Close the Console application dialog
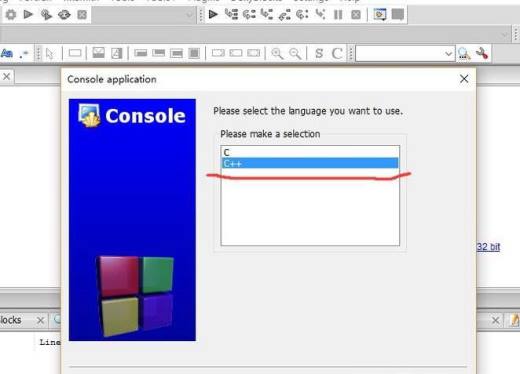This screenshot has width=520, height=374. tap(464, 79)
